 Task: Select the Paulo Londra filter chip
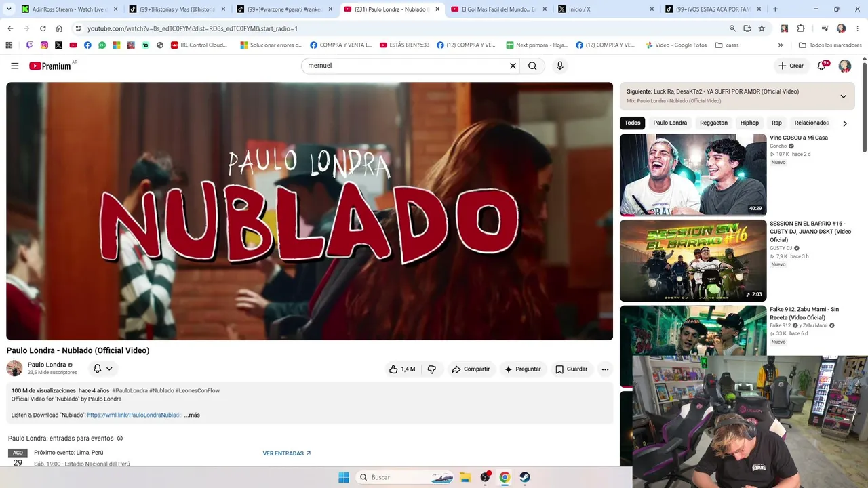[670, 123]
